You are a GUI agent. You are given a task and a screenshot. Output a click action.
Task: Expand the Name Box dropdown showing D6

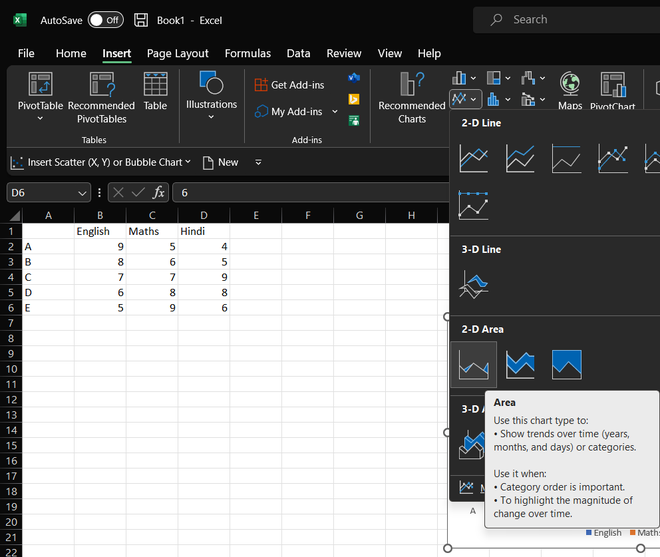point(82,192)
